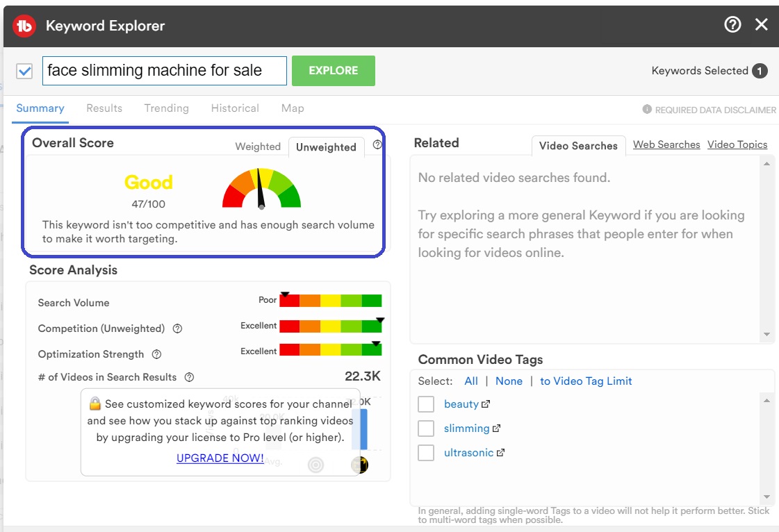Image resolution: width=779 pixels, height=532 pixels.
Task: Click the Optimization Strength score bar
Action: (x=330, y=349)
